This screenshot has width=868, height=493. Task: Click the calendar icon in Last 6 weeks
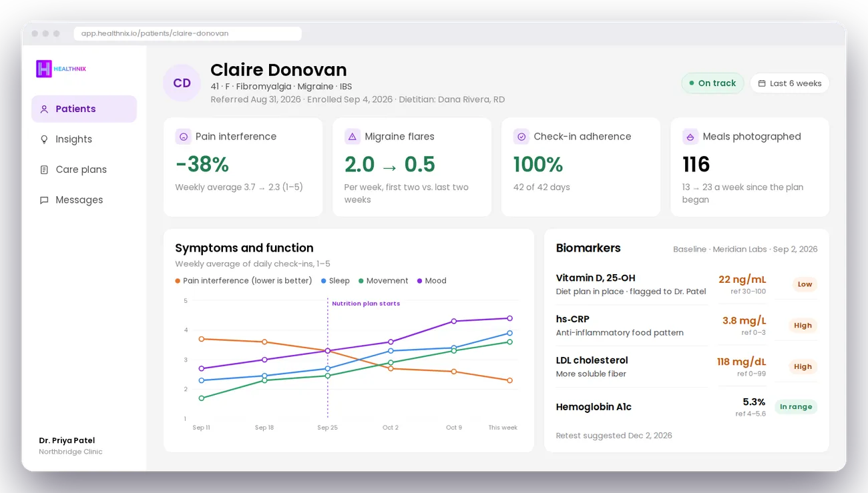click(762, 83)
